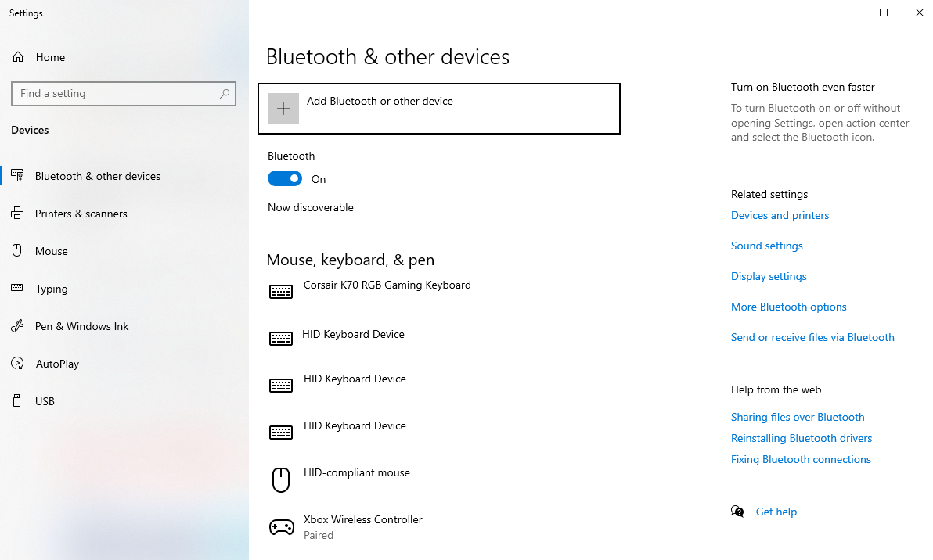Select the Mouse icon in the sidebar
Screen dimensions: 933x560
17,250
